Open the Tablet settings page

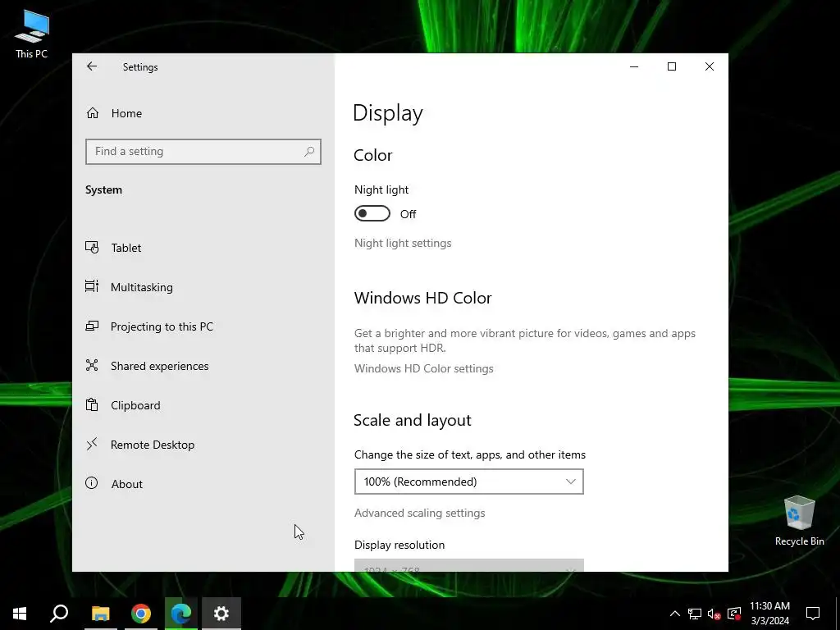[203, 248]
